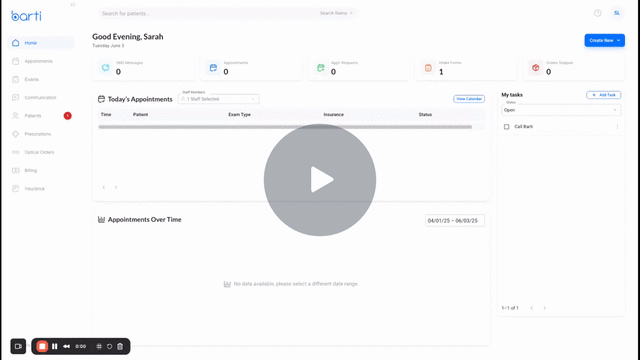Play the video with the center play button

tap(320, 180)
